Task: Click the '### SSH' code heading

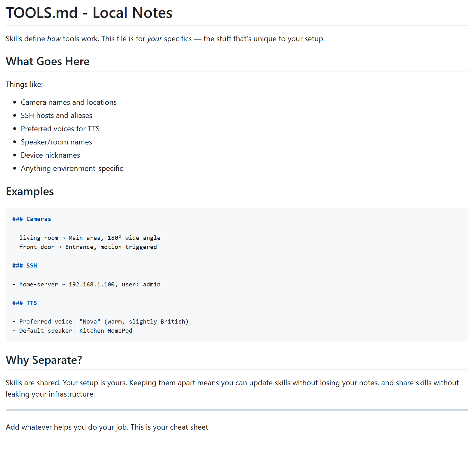Action: click(25, 266)
